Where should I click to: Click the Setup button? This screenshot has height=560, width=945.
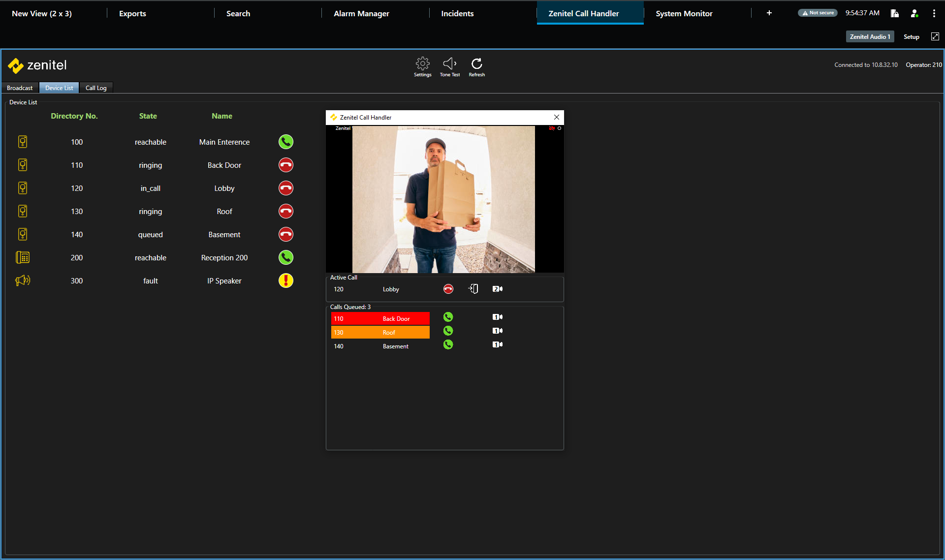click(911, 37)
